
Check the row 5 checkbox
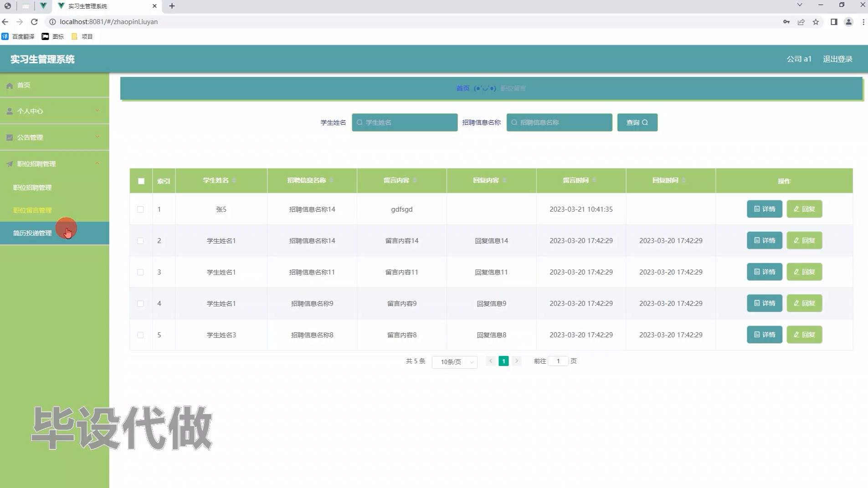[140, 335]
